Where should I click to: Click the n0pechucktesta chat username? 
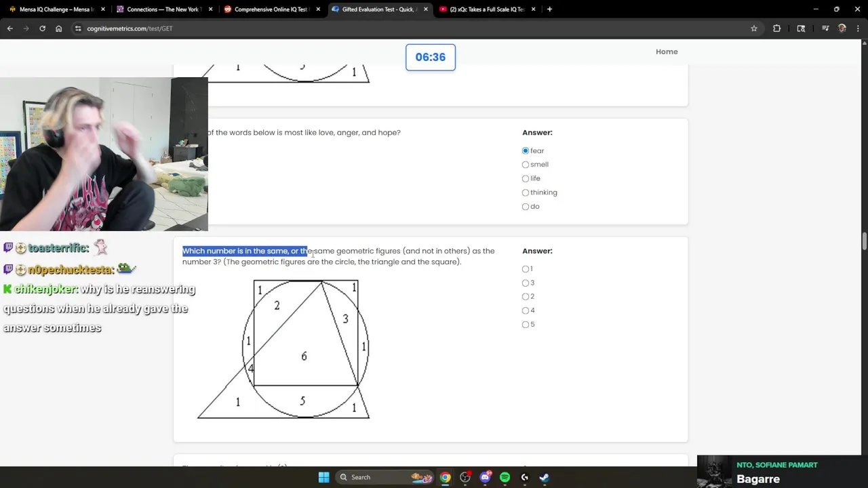pos(71,270)
